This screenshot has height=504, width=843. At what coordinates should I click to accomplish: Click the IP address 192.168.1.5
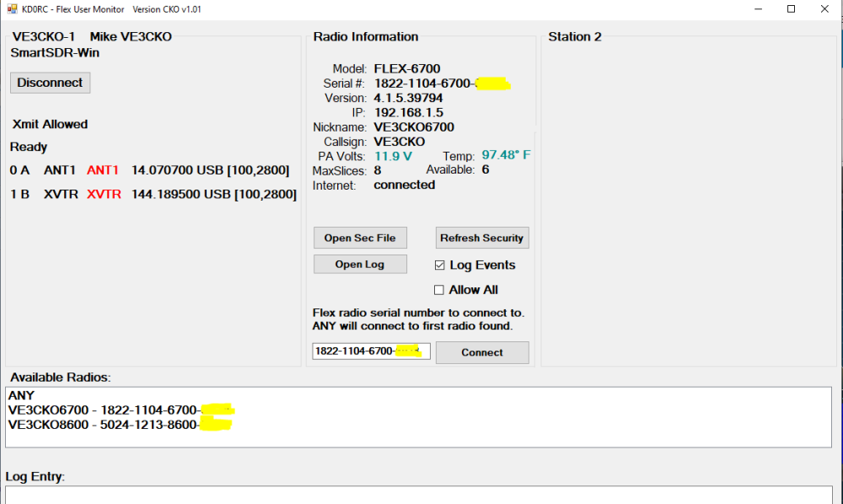pyautogui.click(x=409, y=113)
